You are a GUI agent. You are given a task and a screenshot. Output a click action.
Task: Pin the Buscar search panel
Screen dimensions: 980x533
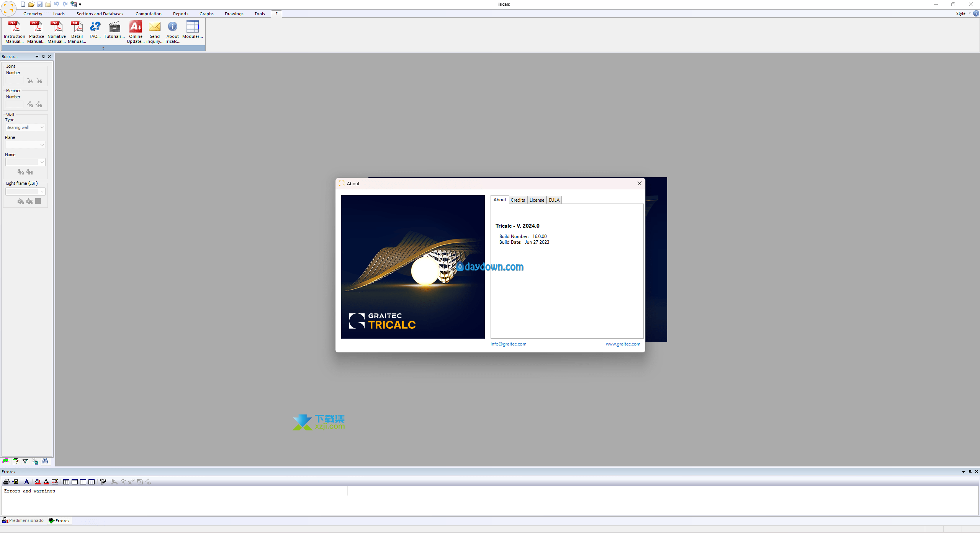(43, 57)
